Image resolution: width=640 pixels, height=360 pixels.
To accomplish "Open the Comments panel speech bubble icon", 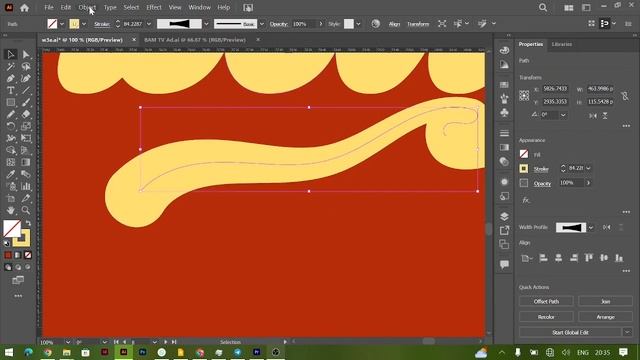I will pos(504,264).
